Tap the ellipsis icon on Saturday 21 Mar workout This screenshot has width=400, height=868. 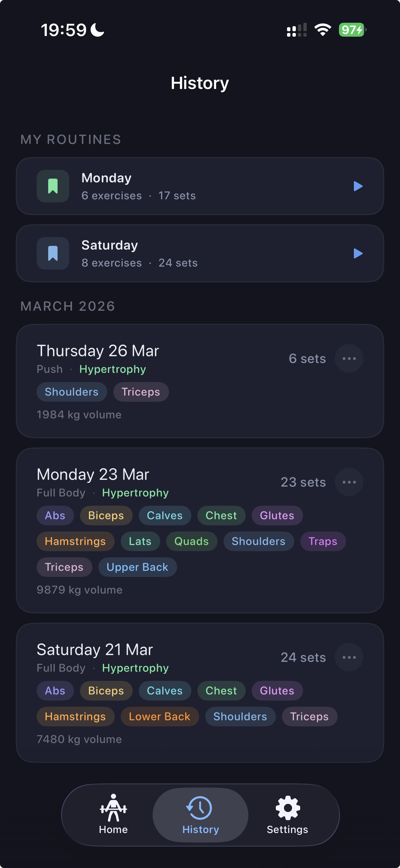349,657
